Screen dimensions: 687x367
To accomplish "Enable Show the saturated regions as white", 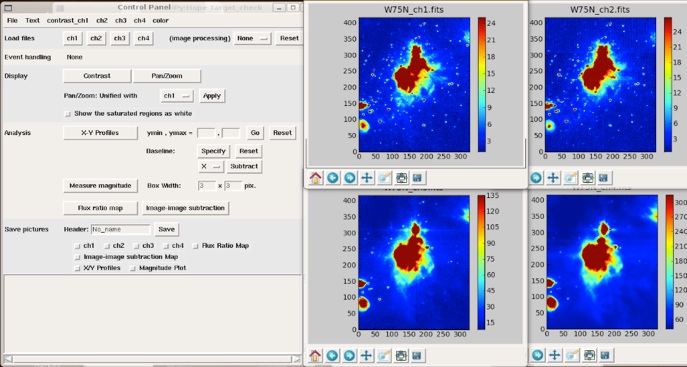I will (x=68, y=114).
